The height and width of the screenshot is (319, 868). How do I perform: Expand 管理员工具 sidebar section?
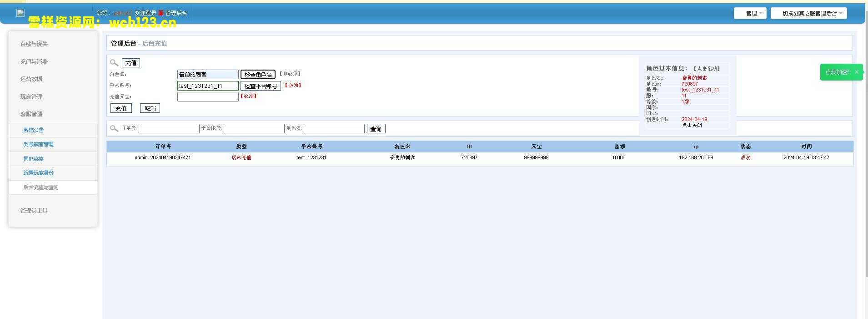tap(34, 211)
